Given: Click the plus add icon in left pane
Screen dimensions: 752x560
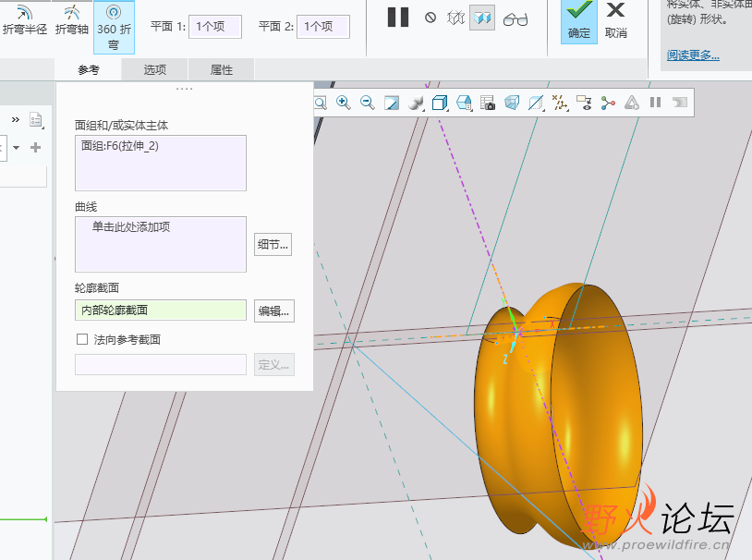Looking at the screenshot, I should coord(35,147).
